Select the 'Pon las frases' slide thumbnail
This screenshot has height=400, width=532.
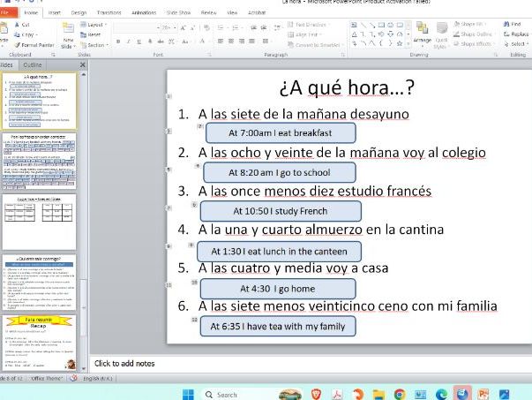[39, 161]
